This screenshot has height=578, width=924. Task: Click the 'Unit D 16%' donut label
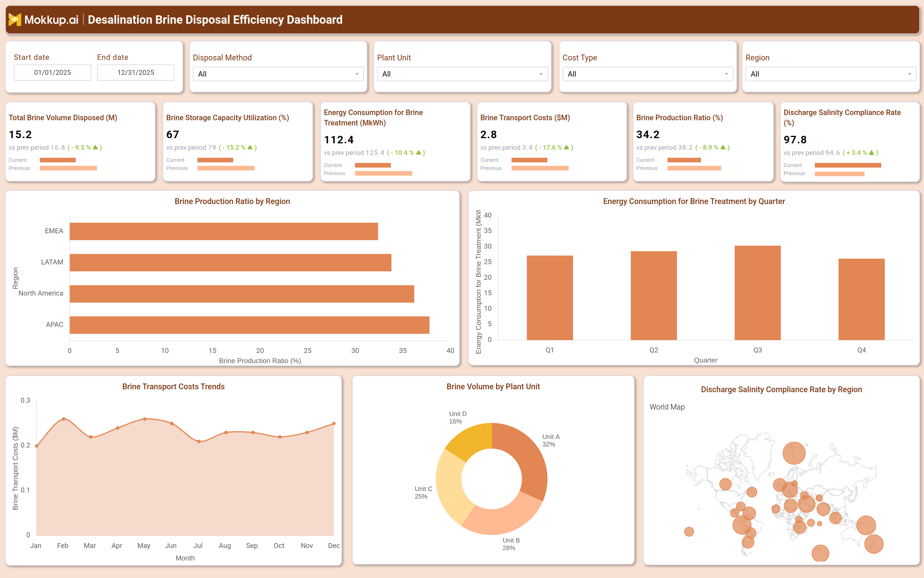457,417
